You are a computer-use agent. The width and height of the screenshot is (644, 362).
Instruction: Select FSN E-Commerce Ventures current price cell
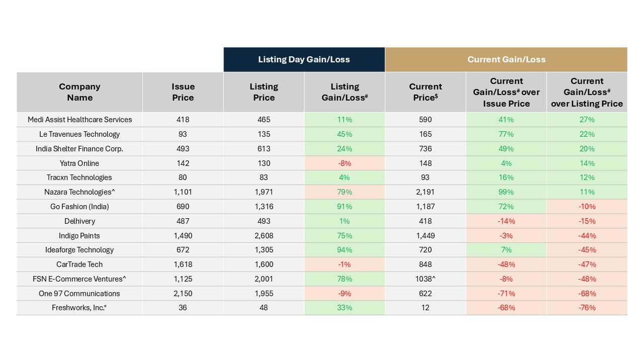(x=425, y=279)
